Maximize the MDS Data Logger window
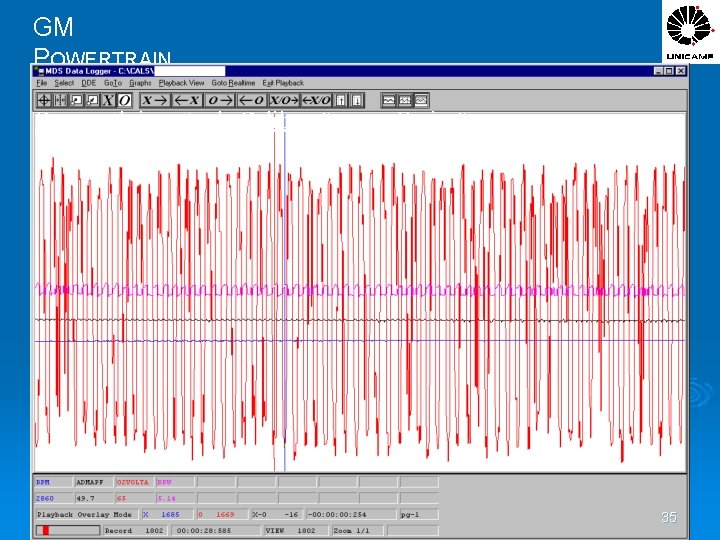 click(x=669, y=71)
